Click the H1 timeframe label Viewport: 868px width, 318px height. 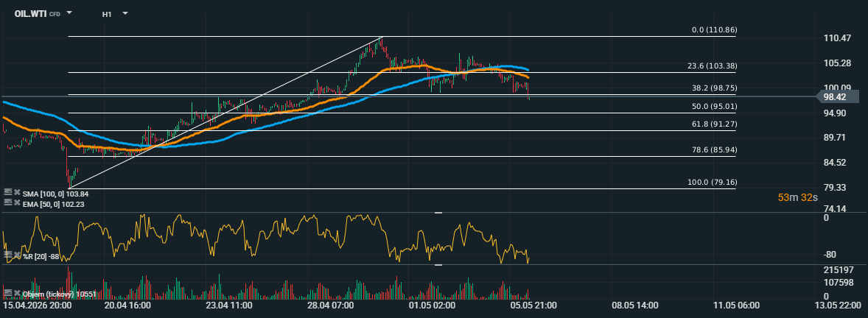(x=107, y=14)
